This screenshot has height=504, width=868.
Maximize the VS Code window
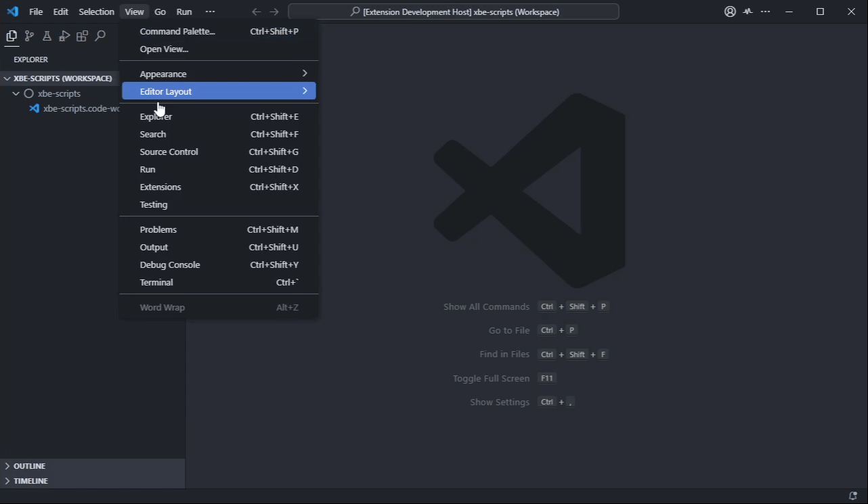(820, 12)
